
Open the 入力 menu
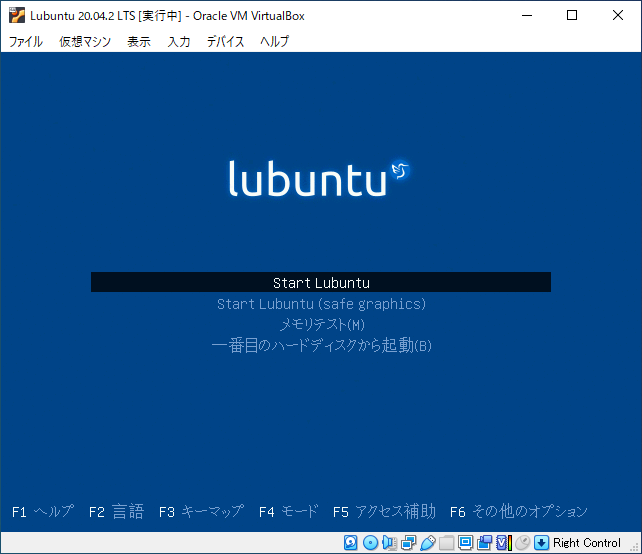[x=179, y=41]
